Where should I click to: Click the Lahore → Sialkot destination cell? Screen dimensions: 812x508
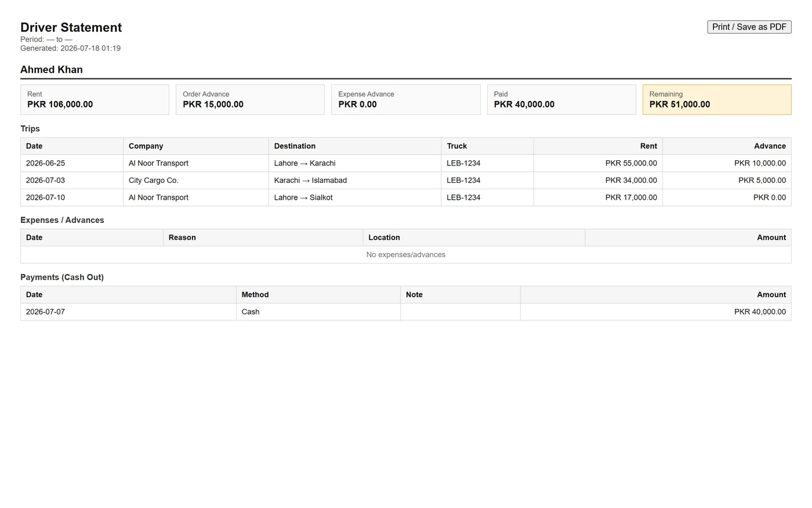coord(355,197)
